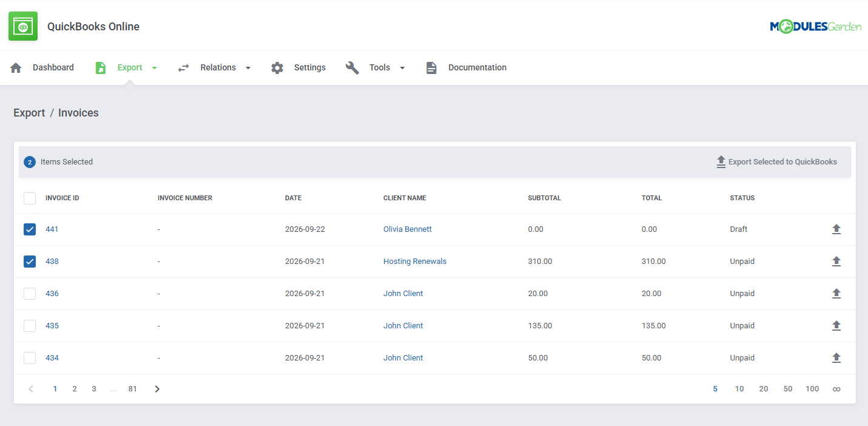Screen dimensions: 868x426
Task: Sort by the Client Name column header
Action: (x=405, y=198)
